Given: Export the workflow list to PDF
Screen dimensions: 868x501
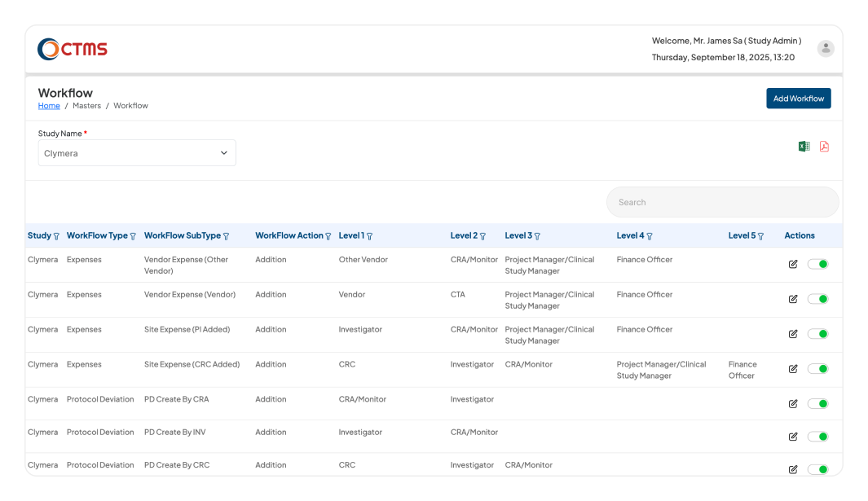Looking at the screenshot, I should (824, 146).
